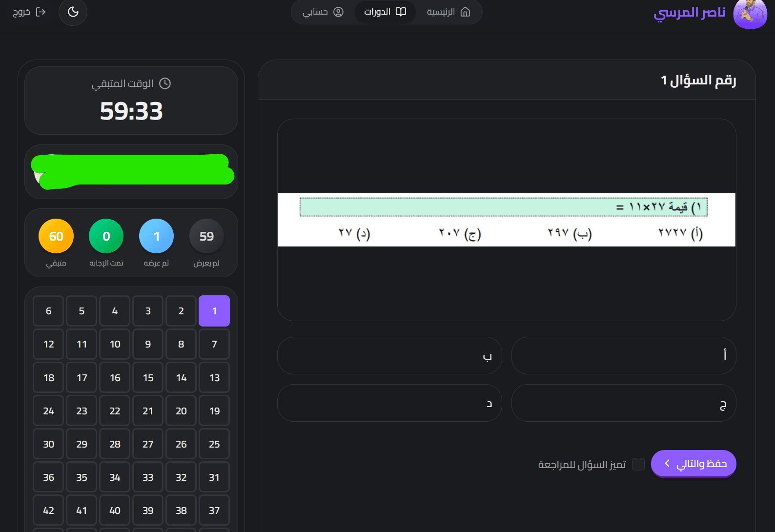
Task: Click the gray 59 not-viewed counter badge
Action: click(206, 236)
